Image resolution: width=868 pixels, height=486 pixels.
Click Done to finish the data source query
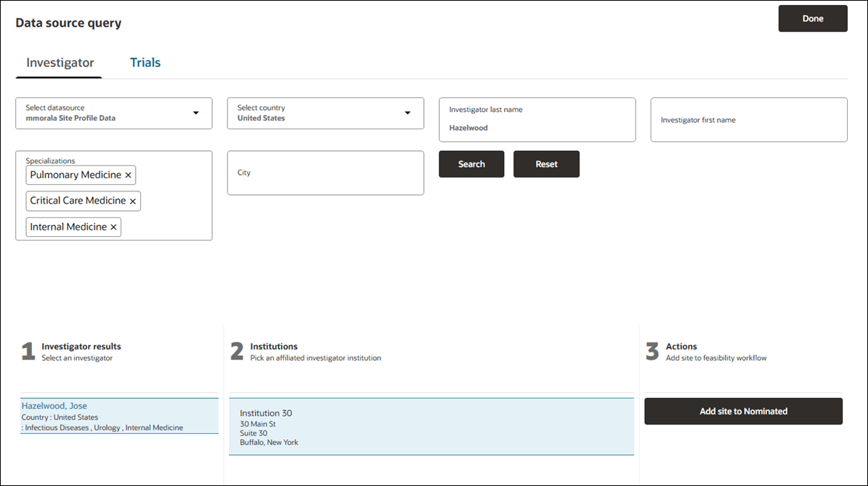point(812,18)
